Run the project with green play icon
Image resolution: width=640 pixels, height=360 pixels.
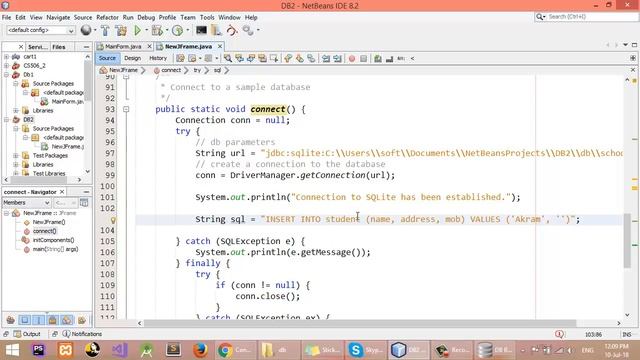(x=138, y=30)
